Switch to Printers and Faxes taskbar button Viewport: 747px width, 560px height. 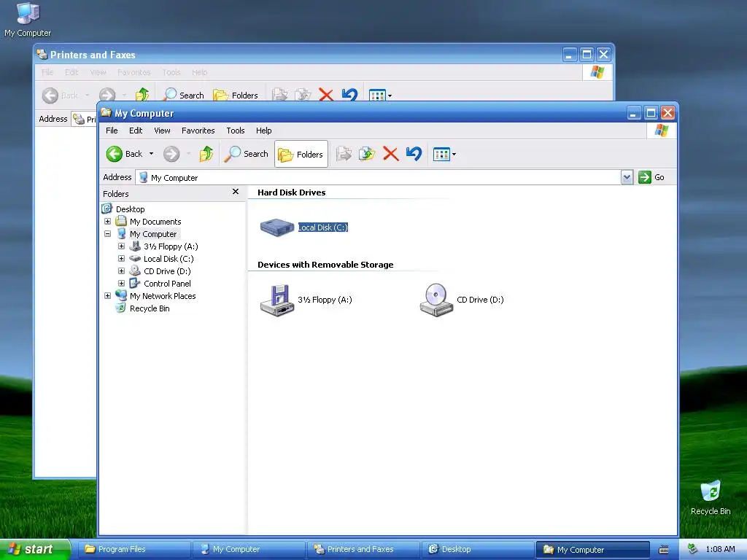[x=363, y=549]
